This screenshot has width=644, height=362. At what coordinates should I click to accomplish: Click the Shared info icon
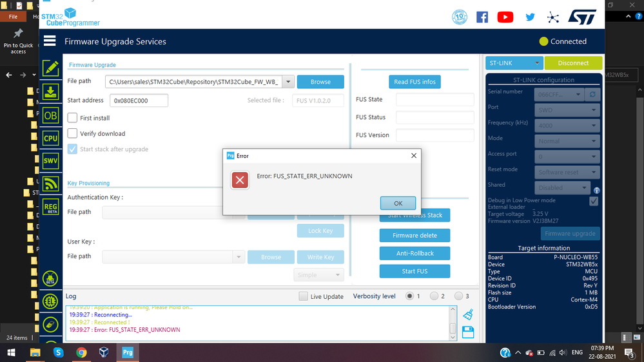point(597,191)
